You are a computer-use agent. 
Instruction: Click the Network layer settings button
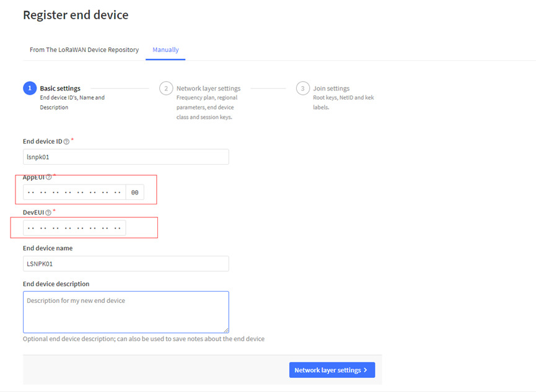(x=332, y=370)
